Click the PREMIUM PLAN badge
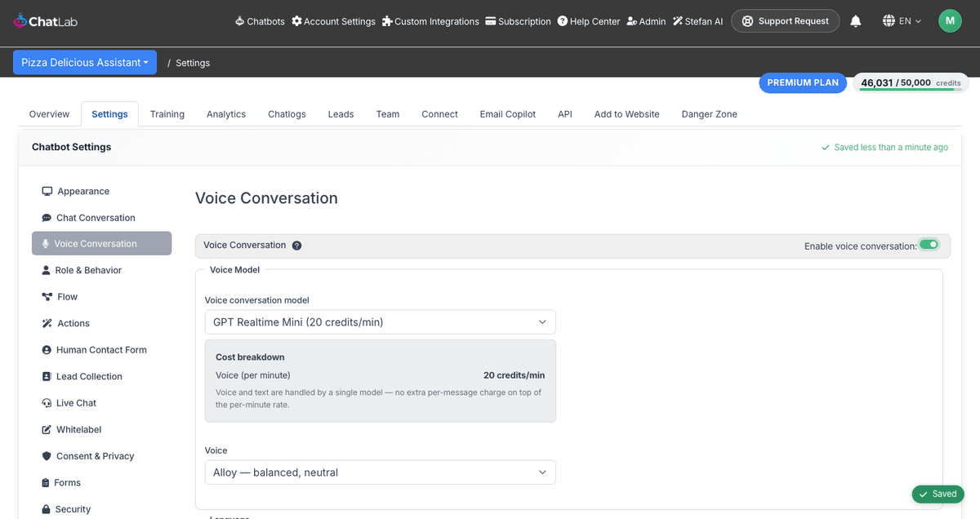This screenshot has height=519, width=980. click(x=803, y=82)
